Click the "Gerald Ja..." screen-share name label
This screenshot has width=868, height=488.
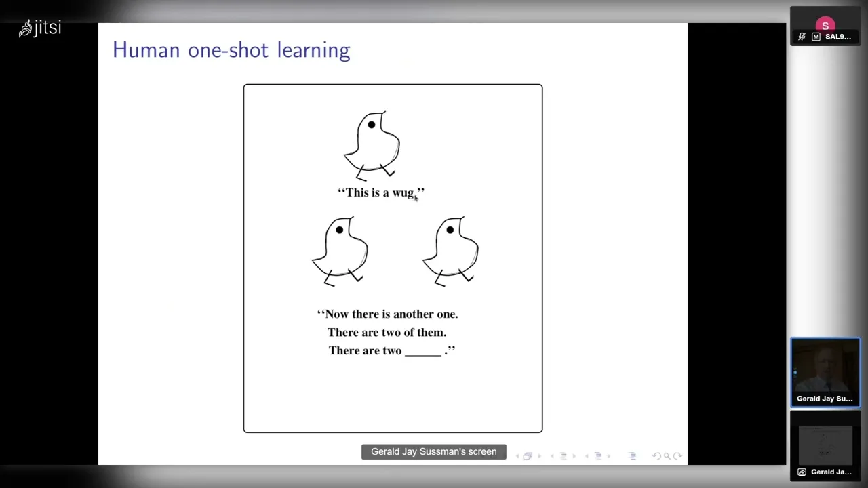point(831,472)
